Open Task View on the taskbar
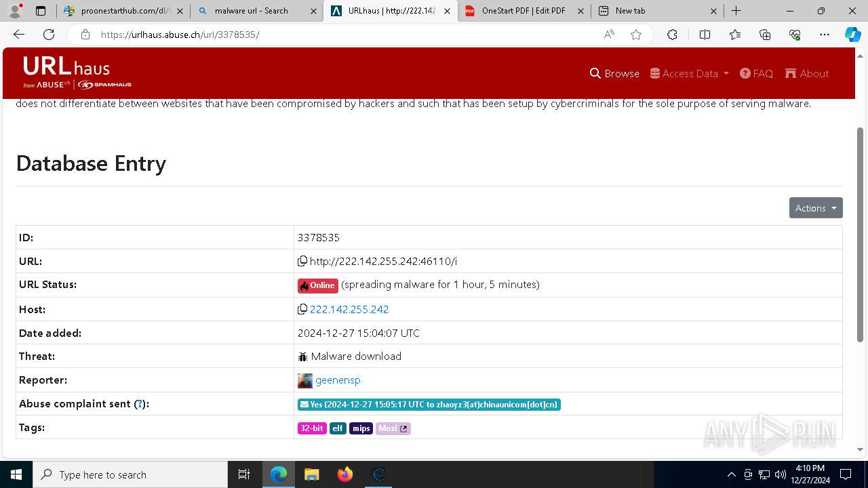The height and width of the screenshot is (488, 868). pyautogui.click(x=244, y=474)
